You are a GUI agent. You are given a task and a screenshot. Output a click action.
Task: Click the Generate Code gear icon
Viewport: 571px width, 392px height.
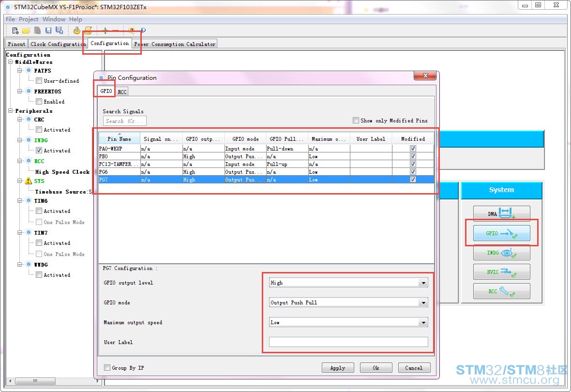pos(76,30)
